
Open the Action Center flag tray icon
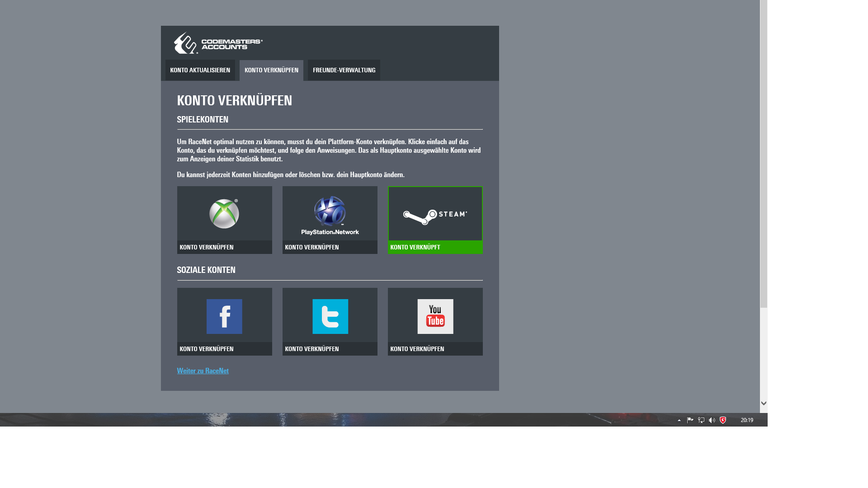click(690, 420)
